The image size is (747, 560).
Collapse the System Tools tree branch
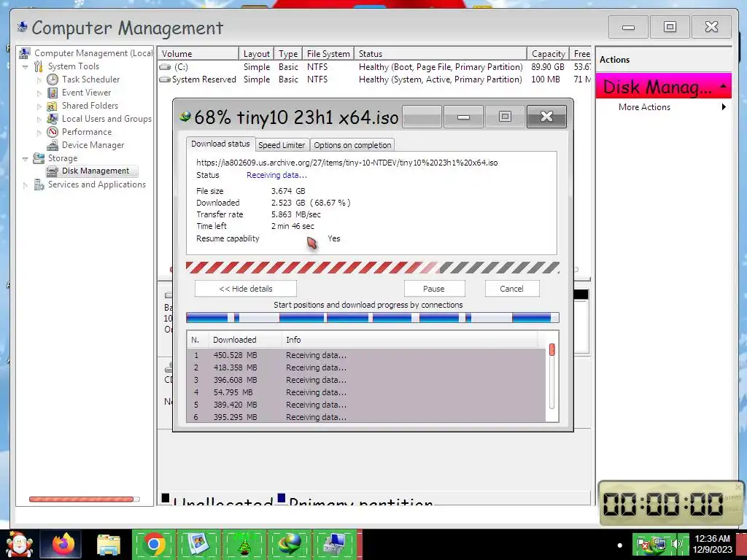(26, 66)
